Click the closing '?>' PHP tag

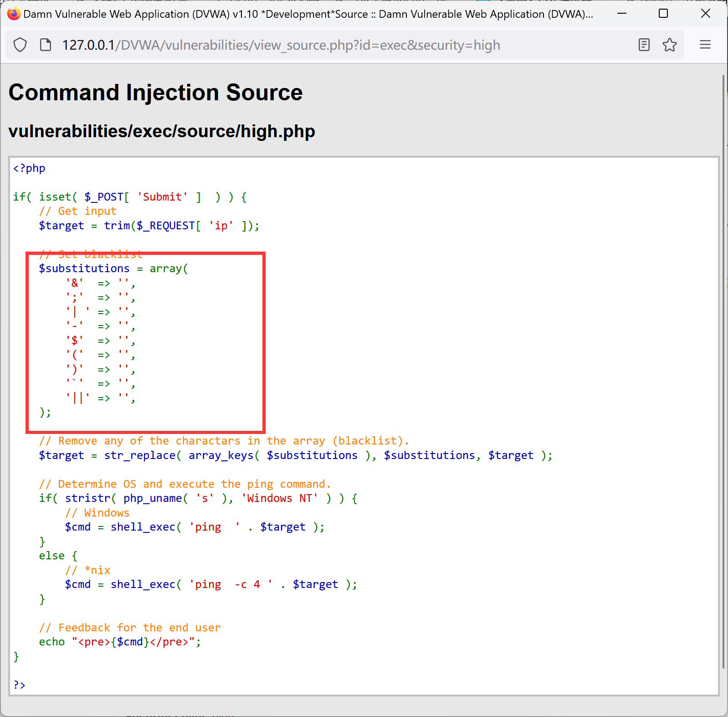pos(20,685)
